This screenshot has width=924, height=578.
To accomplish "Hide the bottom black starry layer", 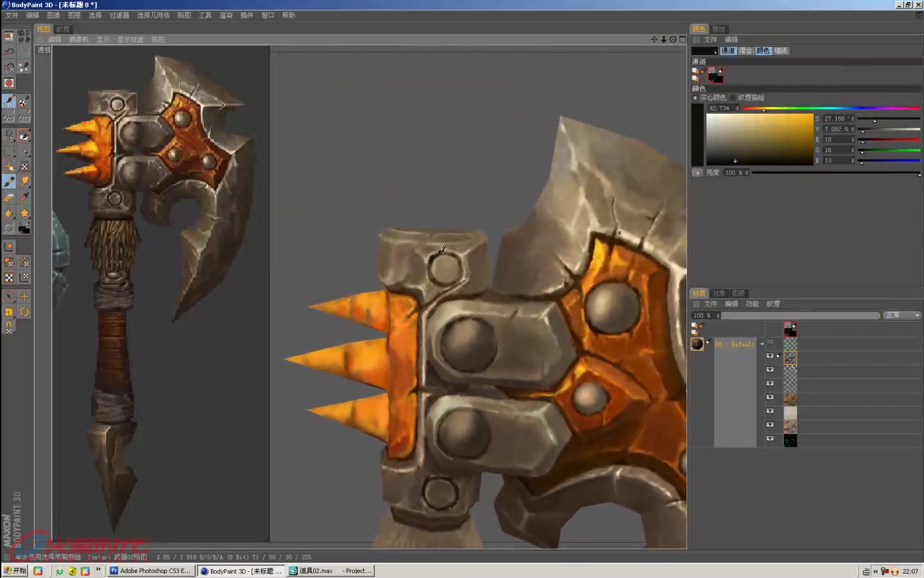I will [770, 439].
